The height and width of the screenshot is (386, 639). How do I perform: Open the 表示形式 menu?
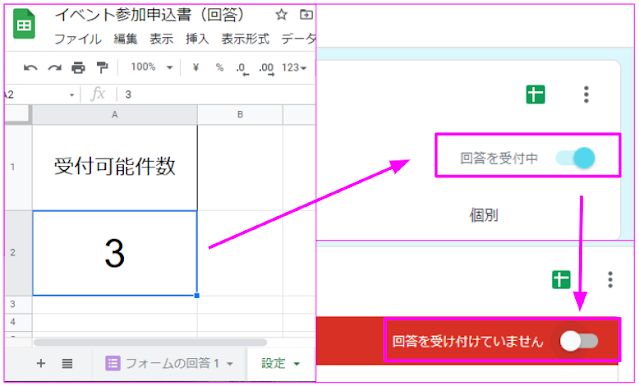(x=245, y=39)
